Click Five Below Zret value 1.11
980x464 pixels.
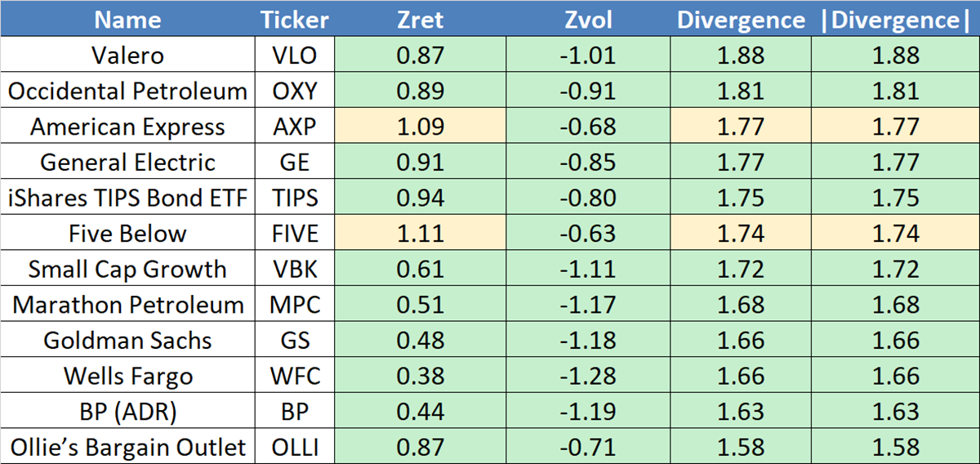(x=422, y=234)
